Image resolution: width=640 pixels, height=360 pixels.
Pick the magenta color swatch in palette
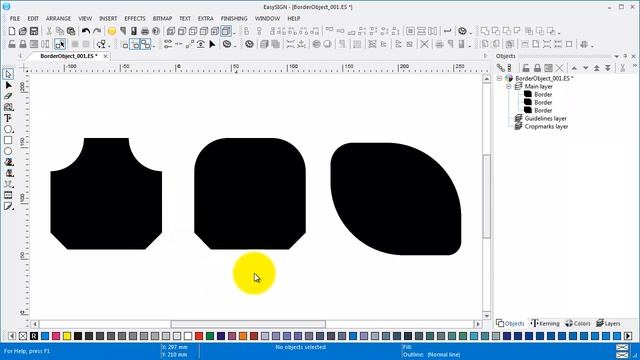(56, 336)
